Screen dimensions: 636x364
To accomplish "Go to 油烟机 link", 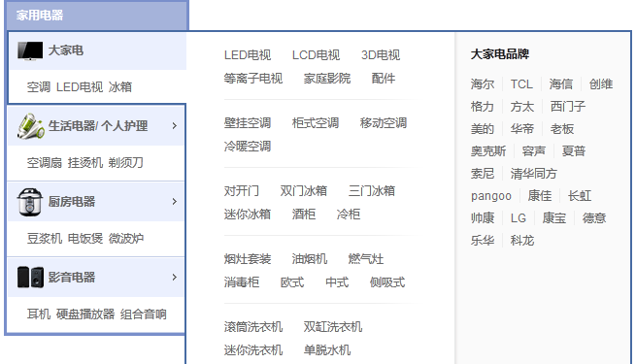I will coord(310,259).
